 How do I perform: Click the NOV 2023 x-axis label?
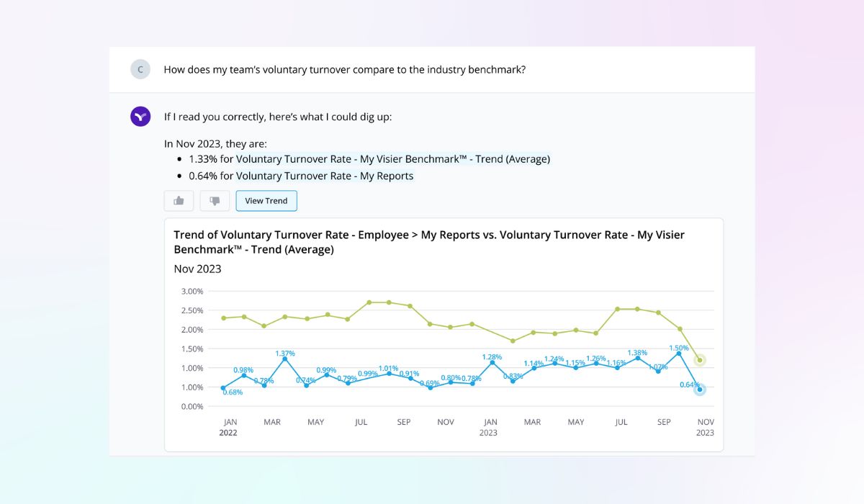tap(706, 428)
